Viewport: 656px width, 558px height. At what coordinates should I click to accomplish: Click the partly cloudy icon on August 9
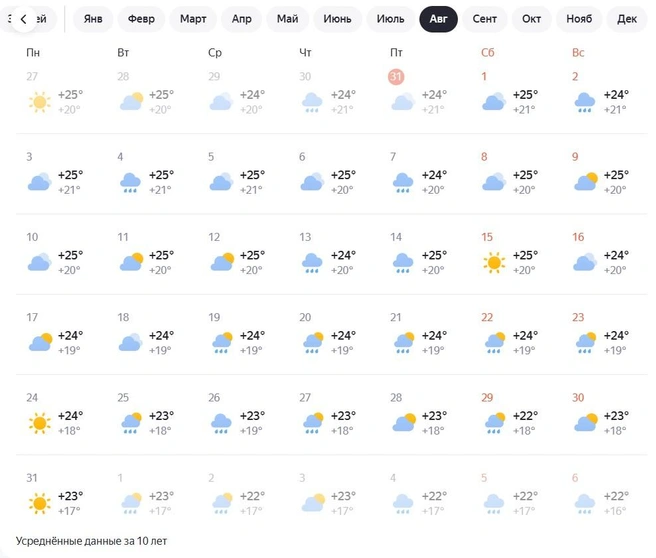click(x=585, y=182)
